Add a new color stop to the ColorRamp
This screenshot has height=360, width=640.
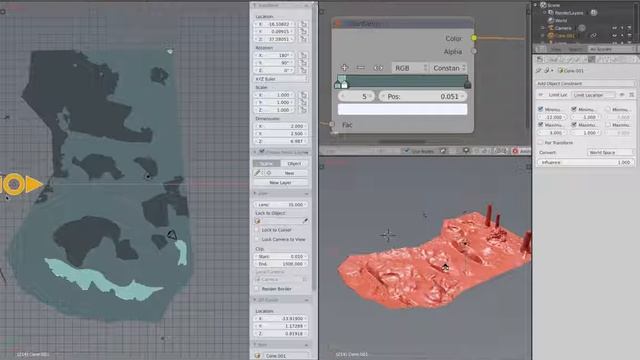pyautogui.click(x=344, y=68)
